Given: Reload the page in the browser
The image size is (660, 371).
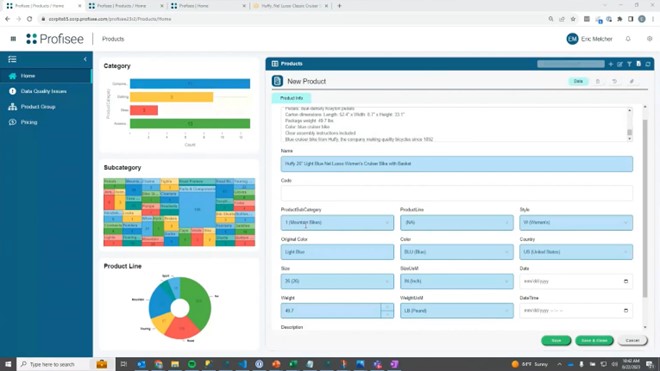Looking at the screenshot, I should coord(29,19).
